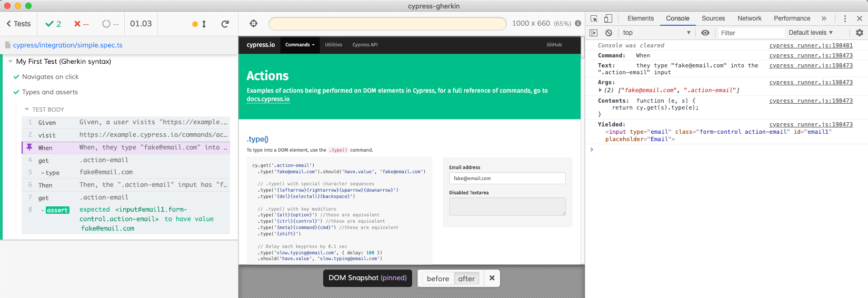Open console settings gear
This screenshot has width=868, height=298.
tap(859, 33)
